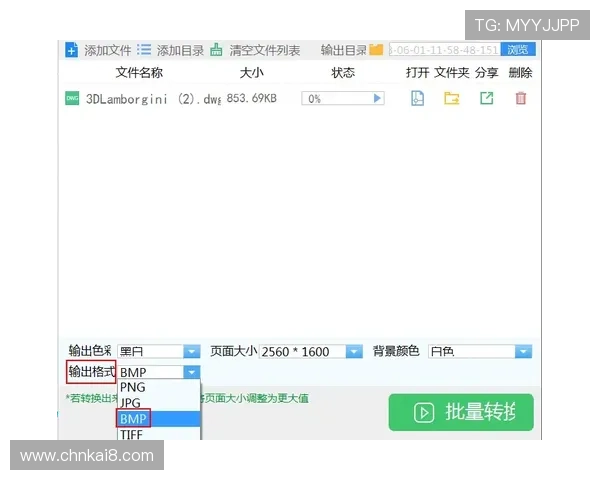The width and height of the screenshot is (600, 480).
Task: Choose JPG from the output format list
Action: pyautogui.click(x=158, y=403)
